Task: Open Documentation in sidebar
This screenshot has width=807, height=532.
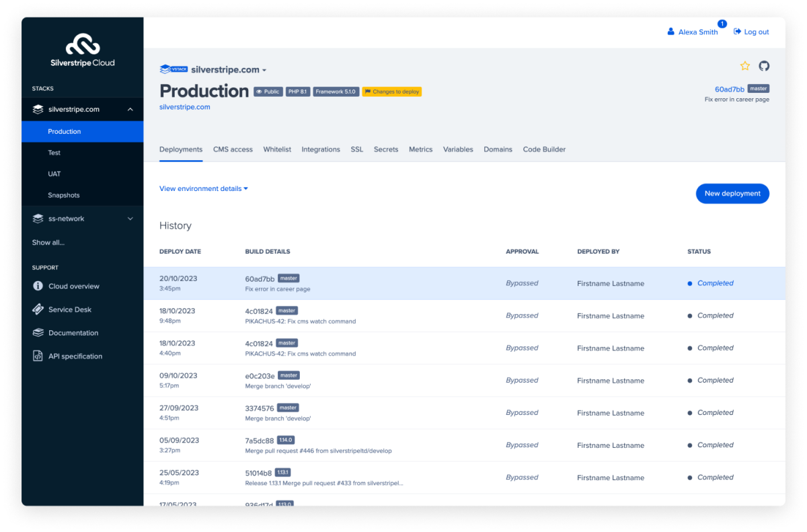Action: click(73, 333)
